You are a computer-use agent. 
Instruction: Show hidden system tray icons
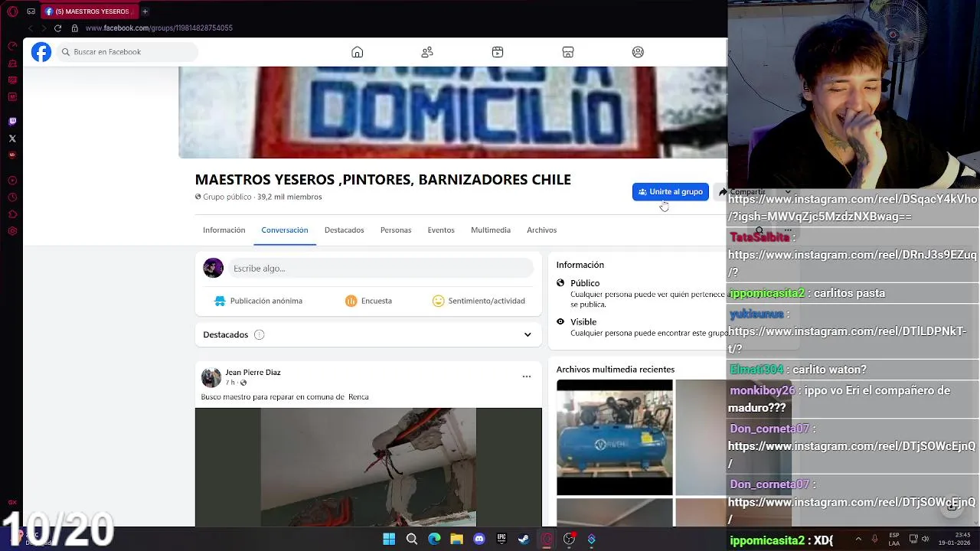pyautogui.click(x=858, y=539)
